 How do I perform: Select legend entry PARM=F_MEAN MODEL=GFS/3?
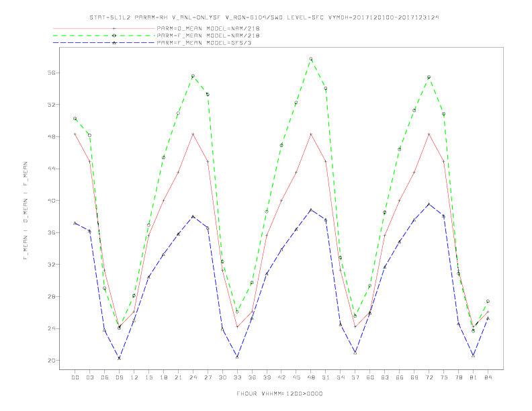[204, 43]
